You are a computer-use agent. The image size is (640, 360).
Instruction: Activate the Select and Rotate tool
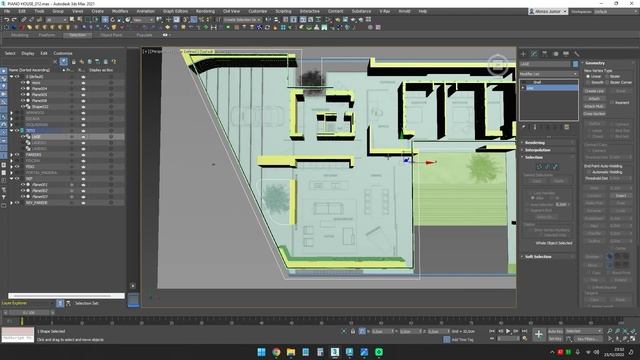pos(113,20)
